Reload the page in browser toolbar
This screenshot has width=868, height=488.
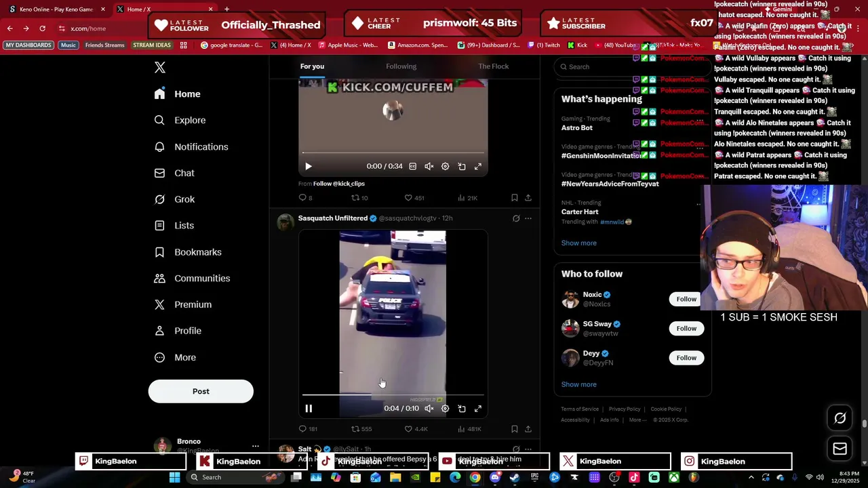point(42,28)
